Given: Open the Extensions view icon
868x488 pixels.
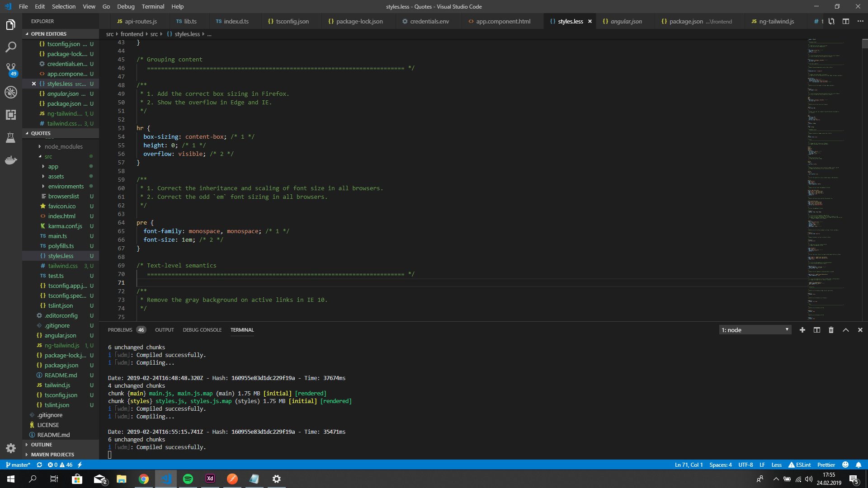Looking at the screenshot, I should [11, 115].
